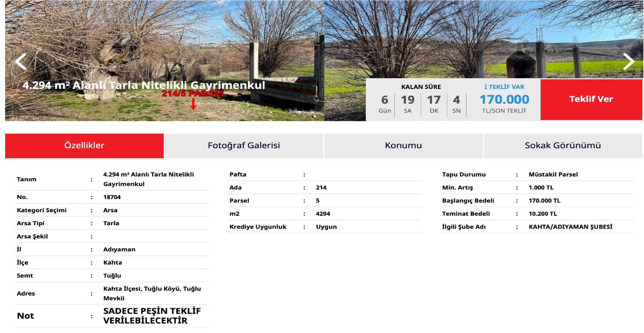This screenshot has height=333, width=644.
Task: Click the SADECE PEŞİN TEKLİF note text
Action: 152,316
